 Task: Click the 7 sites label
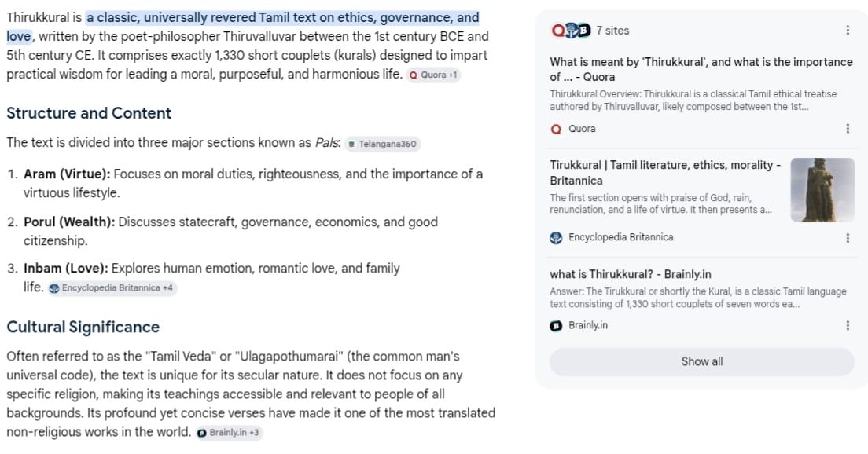[x=612, y=31]
